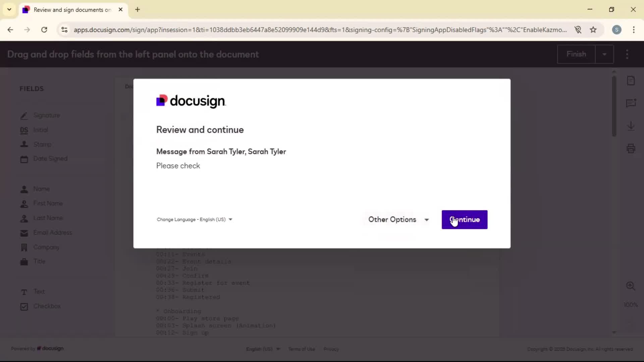Select the Text field

coord(33,292)
